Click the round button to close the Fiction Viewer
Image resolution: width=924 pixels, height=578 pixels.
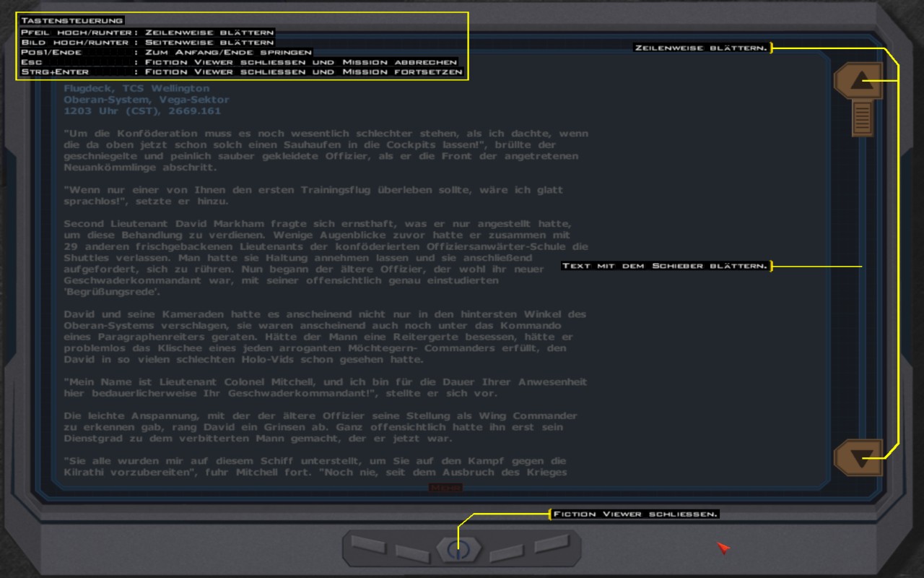[458, 549]
